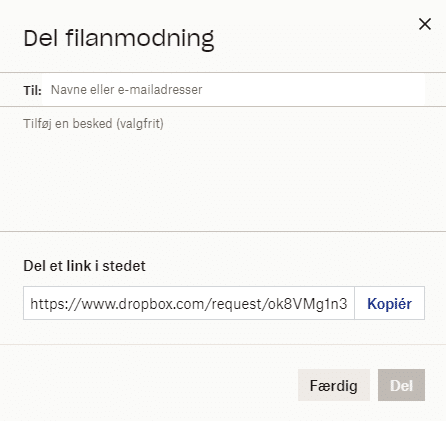Finish sharing by clicking Færdig
This screenshot has width=446, height=421.
[334, 385]
